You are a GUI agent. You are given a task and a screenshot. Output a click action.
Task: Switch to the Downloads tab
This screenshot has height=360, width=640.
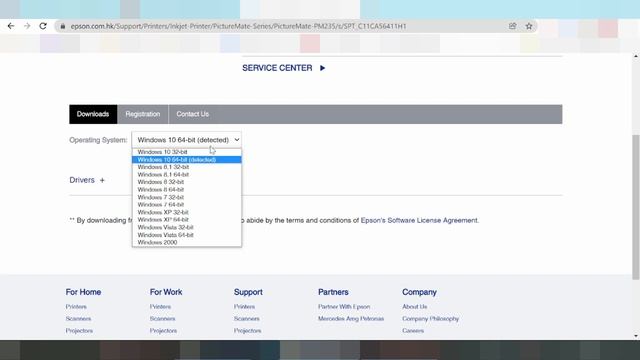click(x=93, y=114)
